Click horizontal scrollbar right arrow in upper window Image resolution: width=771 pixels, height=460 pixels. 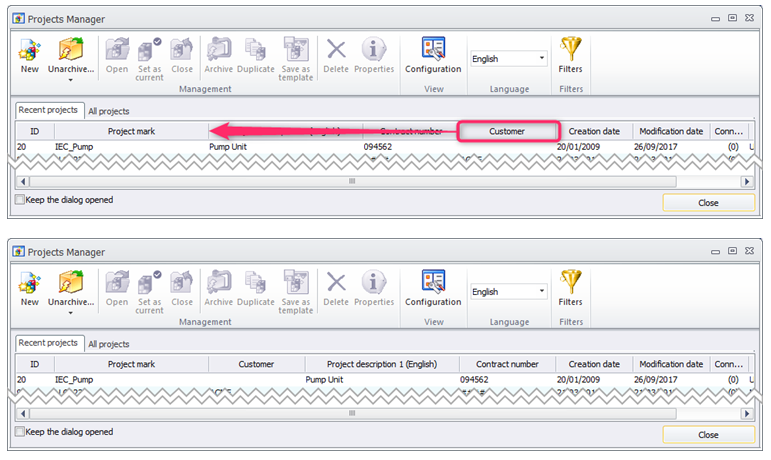click(747, 181)
